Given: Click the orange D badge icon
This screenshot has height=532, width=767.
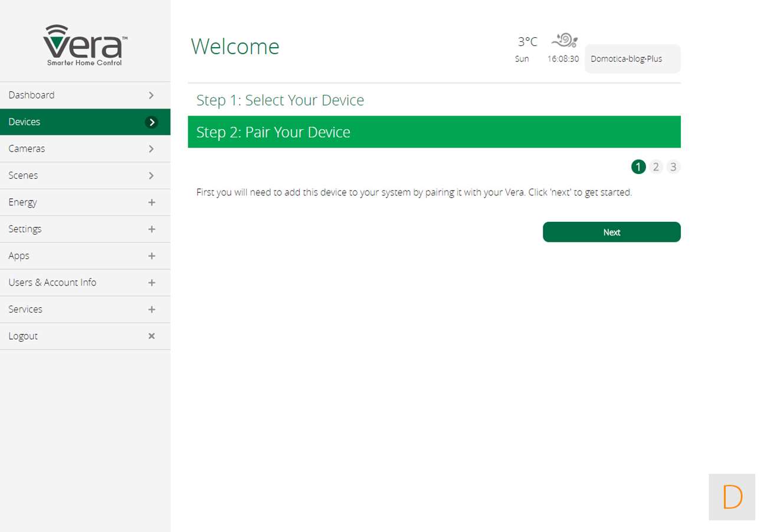Looking at the screenshot, I should coord(732,497).
